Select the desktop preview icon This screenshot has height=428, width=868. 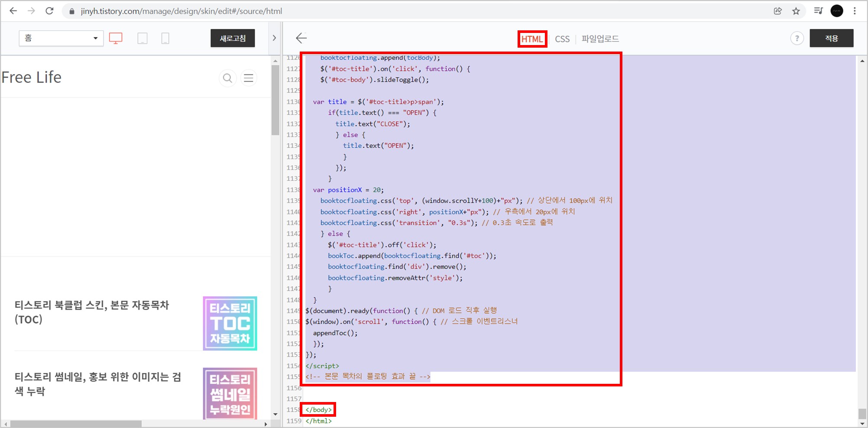point(115,38)
